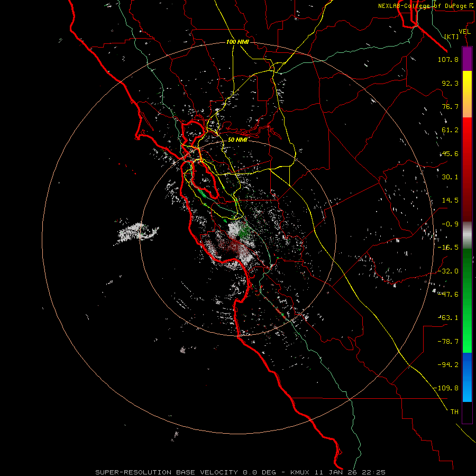Screen dimensions: 476x476
Task: Click the TH label below the legend
Action: [x=454, y=412]
